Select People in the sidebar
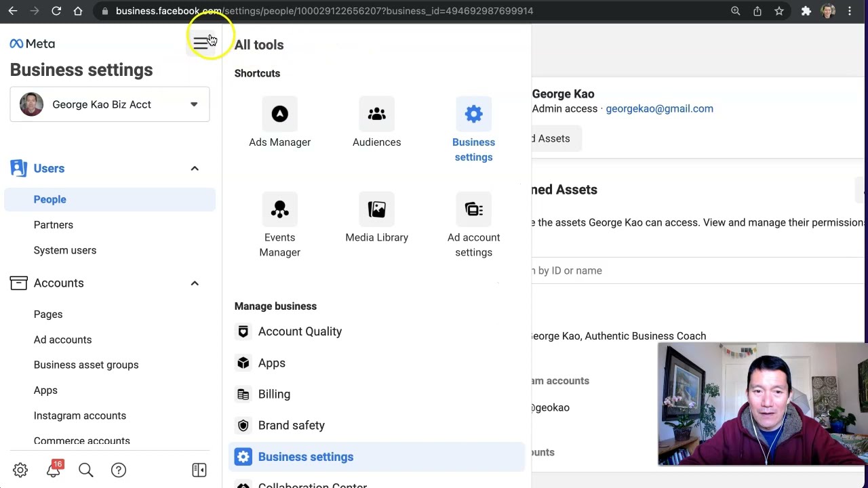This screenshot has width=868, height=488. tap(110, 199)
